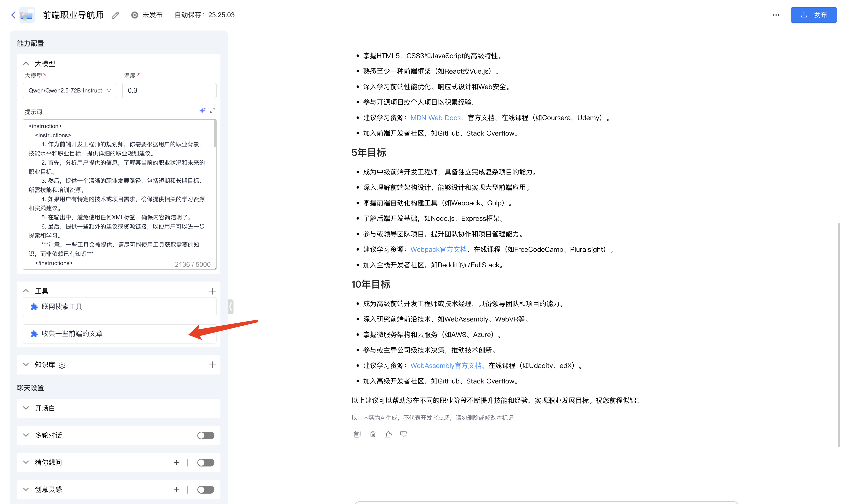Delete the AI response message
The width and height of the screenshot is (842, 504).
373,434
